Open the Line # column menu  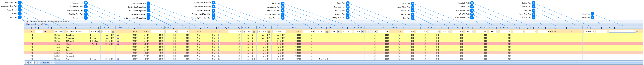click(31, 28)
